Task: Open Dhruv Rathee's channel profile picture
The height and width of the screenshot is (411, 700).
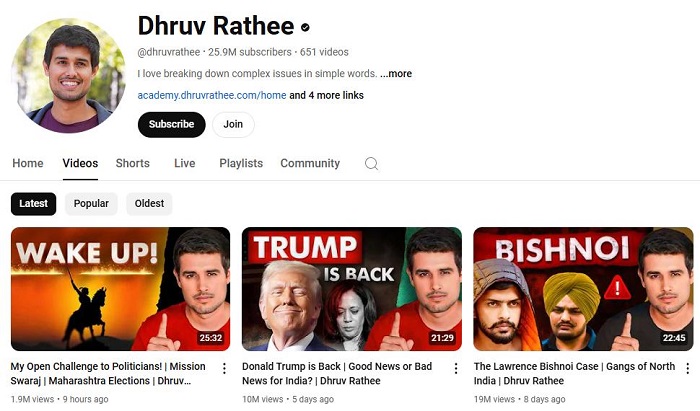Action: pyautogui.click(x=69, y=75)
